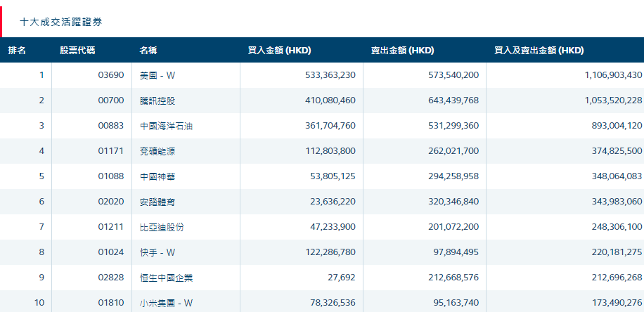Click stock name 快手 - W
The width and height of the screenshot is (644, 312).
(157, 252)
